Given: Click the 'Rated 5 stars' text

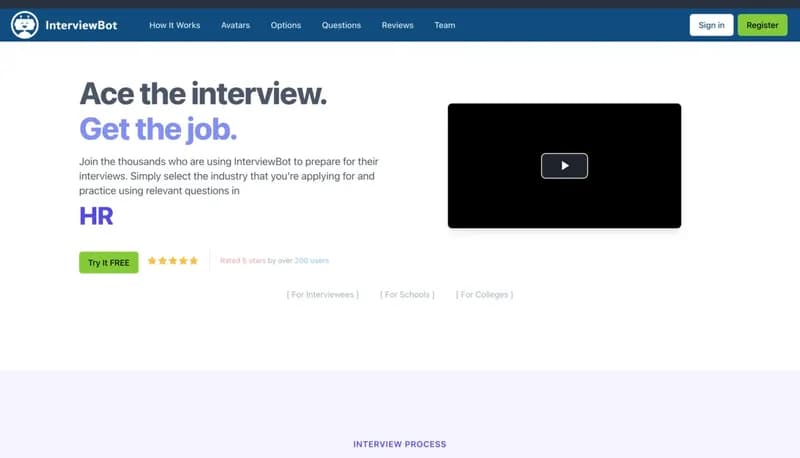Looking at the screenshot, I should point(243,261).
